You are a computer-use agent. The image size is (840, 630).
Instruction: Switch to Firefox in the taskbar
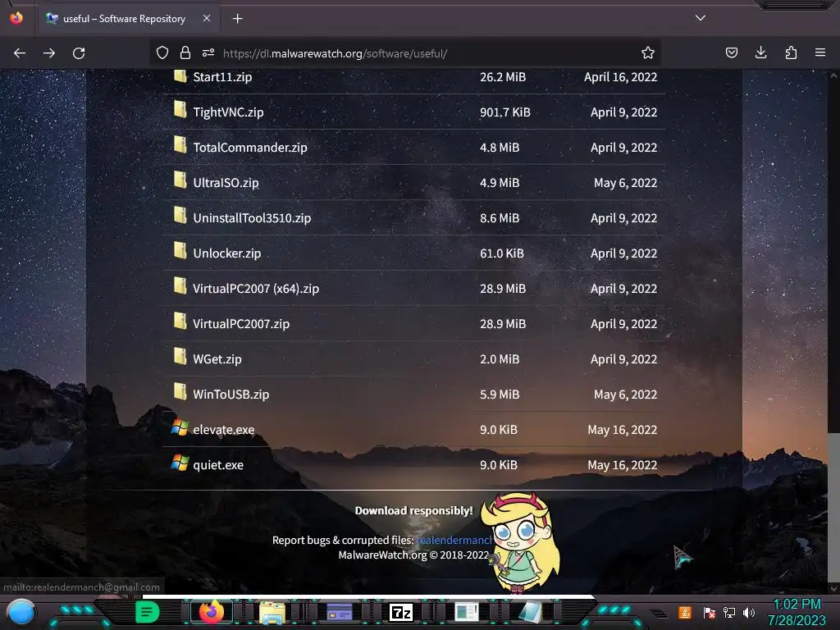212,612
